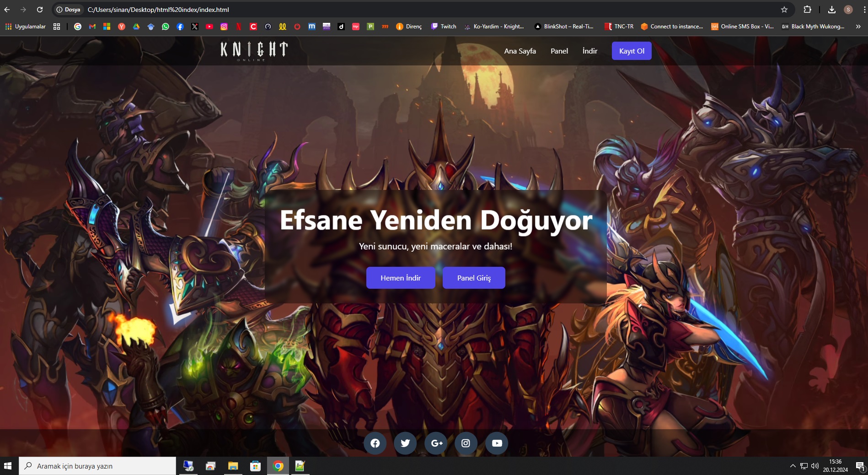Open the Yandex bookmark icon
Image resolution: width=868 pixels, height=475 pixels.
tap(122, 27)
